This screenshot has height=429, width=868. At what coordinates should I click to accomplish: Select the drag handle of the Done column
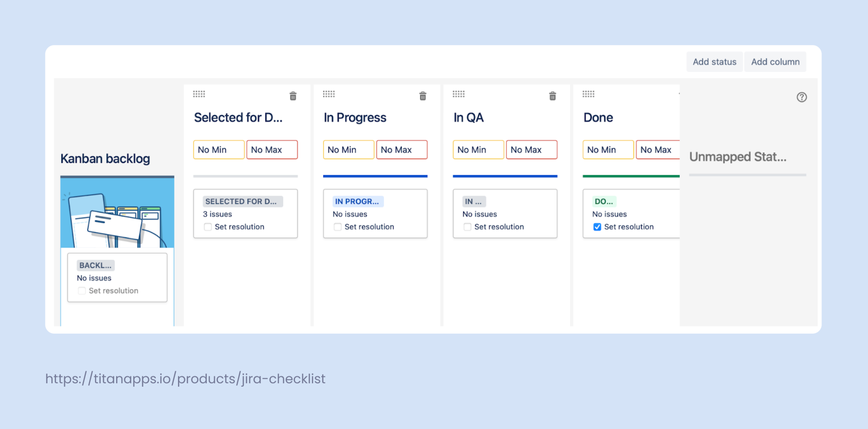588,94
